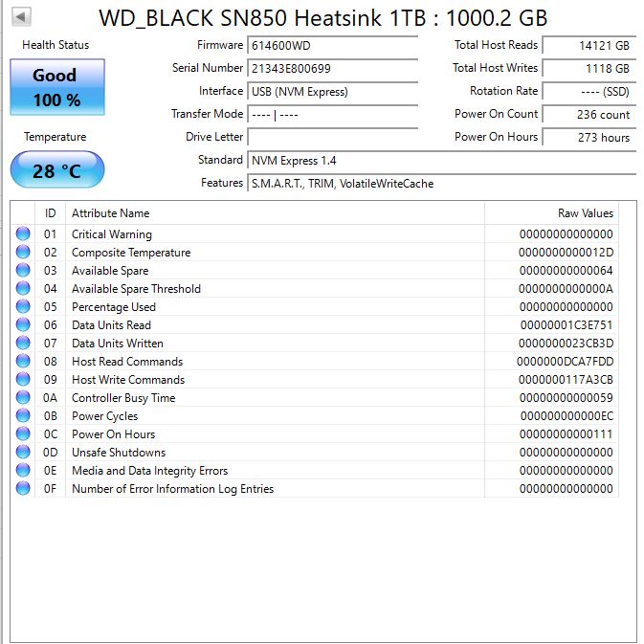Select the Composite Temperature attribute name
The image size is (644, 644).
[x=131, y=253]
